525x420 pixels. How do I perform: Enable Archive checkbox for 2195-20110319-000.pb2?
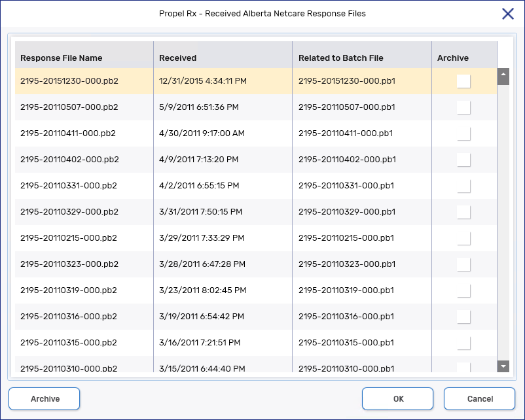(463, 290)
